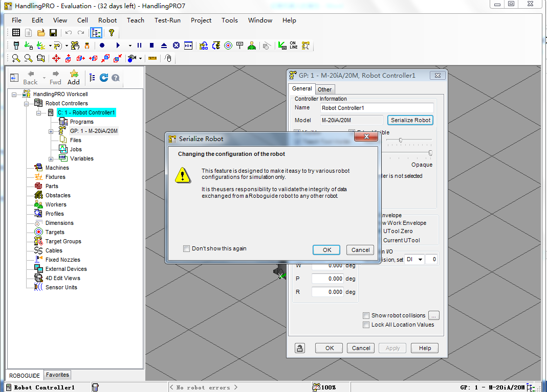The image size is (547, 392).
Task: Click the upper slider thumb in properties window
Action: (401, 140)
